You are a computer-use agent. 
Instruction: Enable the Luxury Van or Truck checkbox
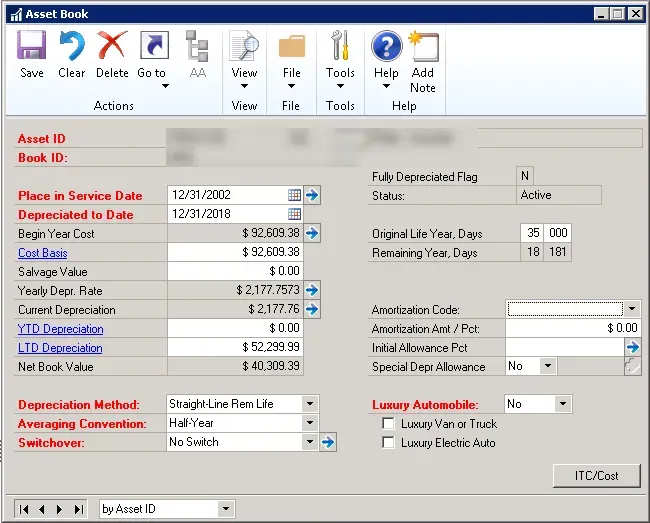pos(388,424)
